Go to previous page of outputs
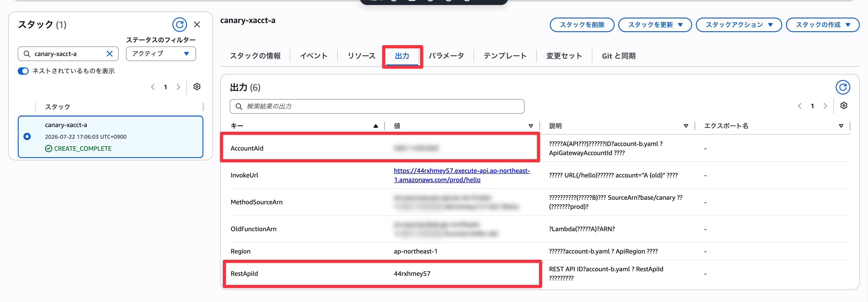Image resolution: width=868 pixels, height=302 pixels. [800, 106]
